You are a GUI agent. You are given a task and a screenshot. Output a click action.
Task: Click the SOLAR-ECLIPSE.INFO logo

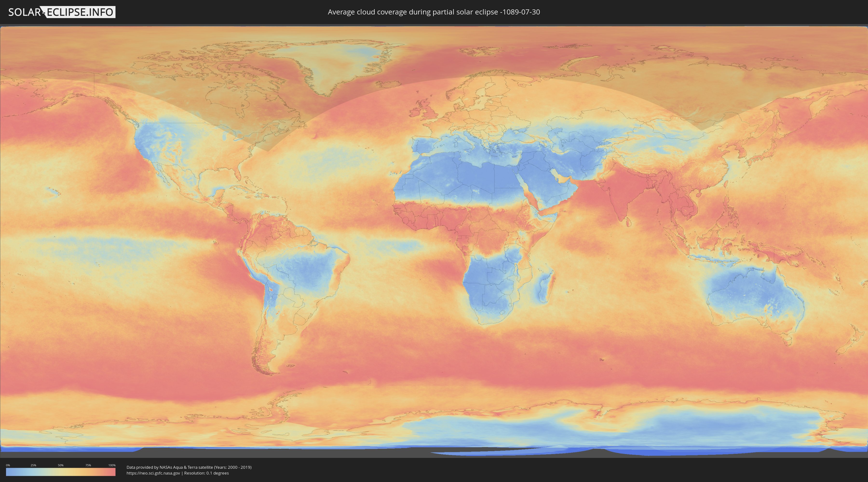click(62, 12)
